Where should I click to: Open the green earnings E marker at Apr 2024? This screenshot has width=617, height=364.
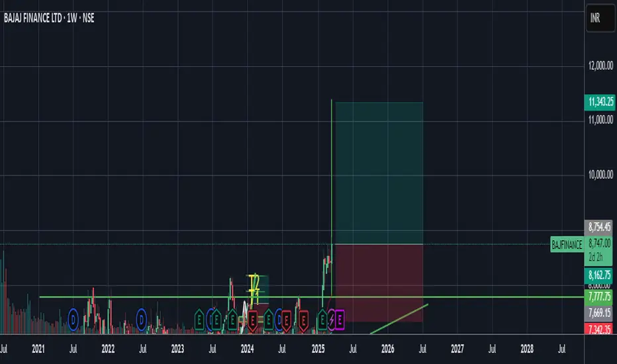(268, 320)
